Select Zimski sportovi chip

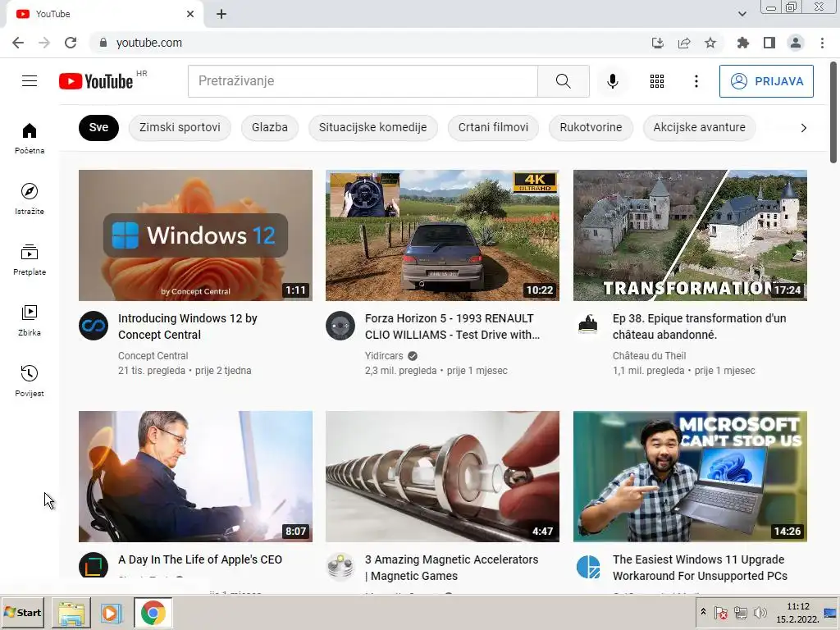[x=180, y=127]
